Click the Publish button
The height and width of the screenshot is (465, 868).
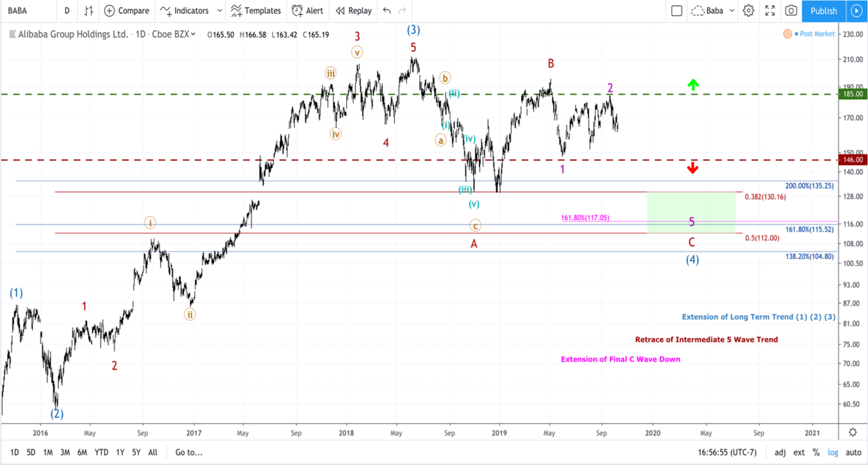[824, 11]
